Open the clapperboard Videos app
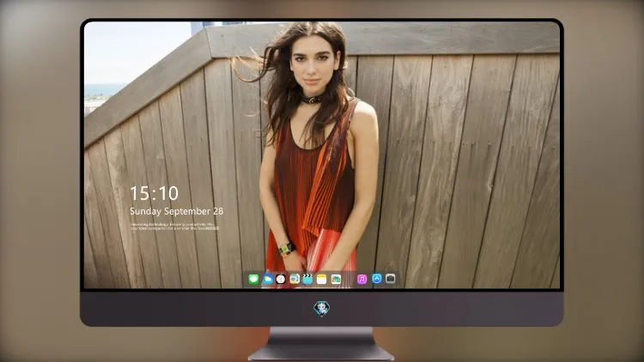The height and width of the screenshot is (362, 644). pos(307,279)
